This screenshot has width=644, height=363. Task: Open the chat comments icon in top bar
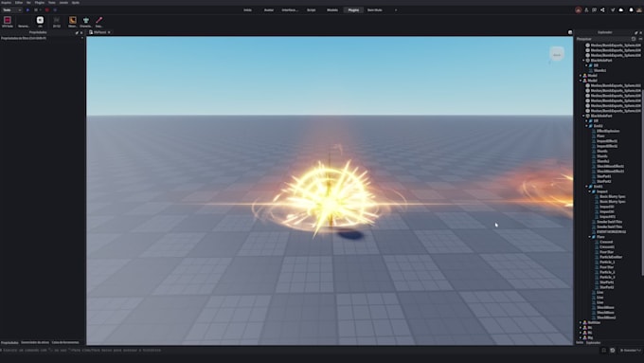[595, 9]
